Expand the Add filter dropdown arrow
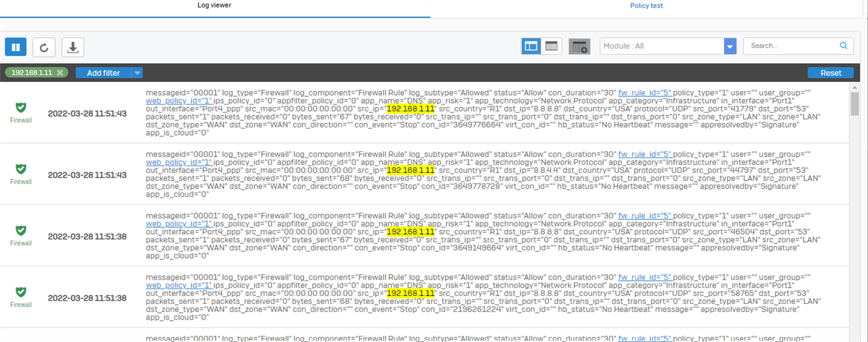The width and height of the screenshot is (868, 342). click(137, 73)
